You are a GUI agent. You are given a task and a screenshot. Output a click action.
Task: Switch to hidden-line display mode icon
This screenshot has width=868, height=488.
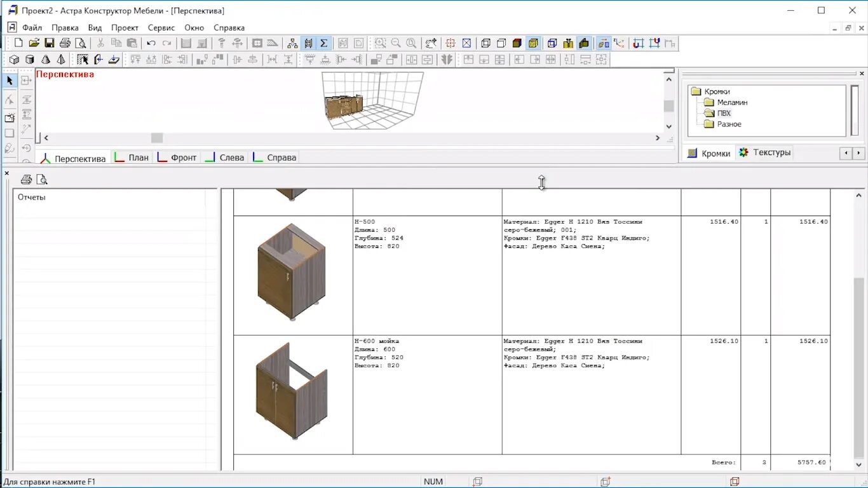(x=501, y=43)
